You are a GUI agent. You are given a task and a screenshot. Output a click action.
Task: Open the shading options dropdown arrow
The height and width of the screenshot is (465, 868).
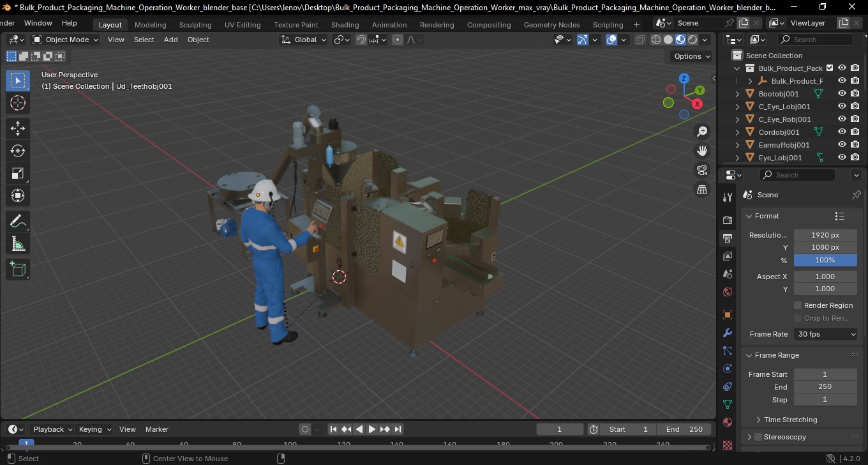tap(705, 40)
